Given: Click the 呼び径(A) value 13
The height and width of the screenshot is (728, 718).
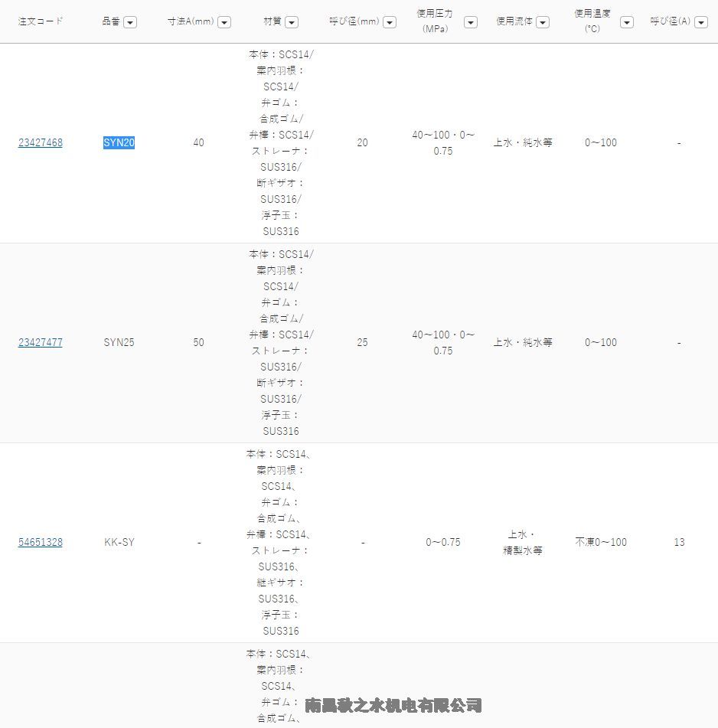Looking at the screenshot, I should tap(679, 543).
